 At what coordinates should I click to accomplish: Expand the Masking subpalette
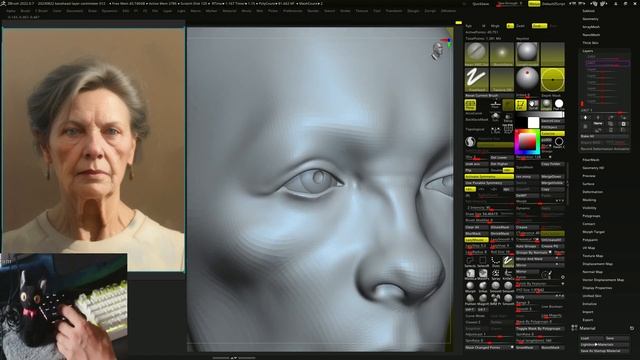[589, 200]
